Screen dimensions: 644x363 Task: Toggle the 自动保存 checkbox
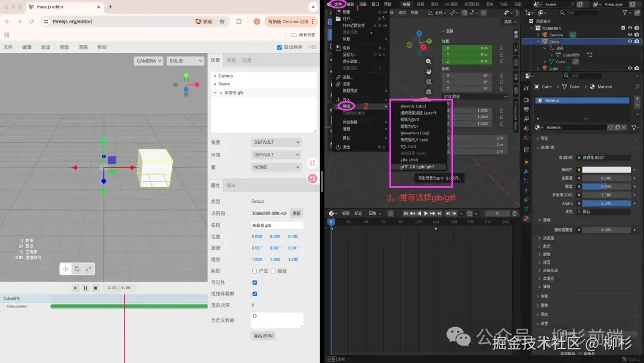pyautogui.click(x=279, y=47)
